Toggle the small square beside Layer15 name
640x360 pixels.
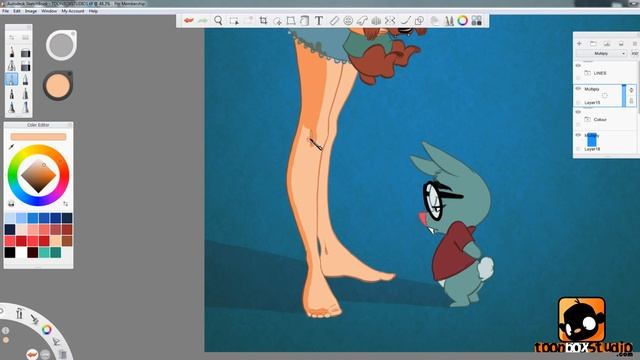pos(578,102)
